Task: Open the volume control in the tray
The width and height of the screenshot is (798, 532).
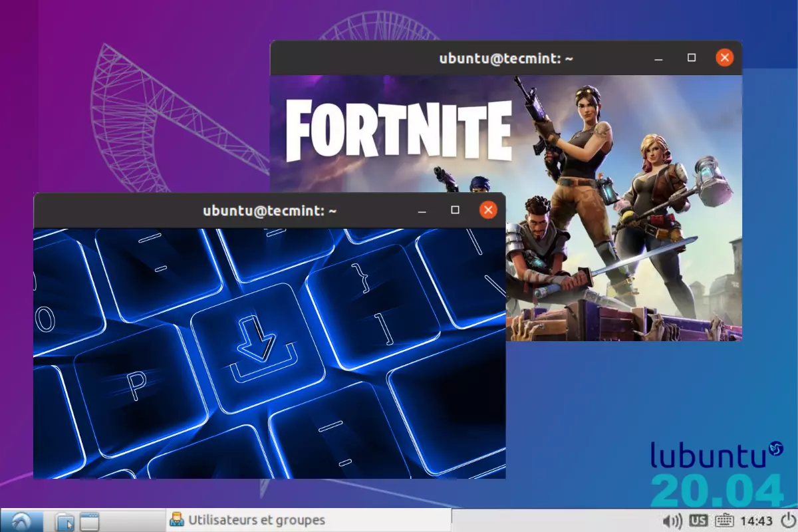Action: (673, 521)
